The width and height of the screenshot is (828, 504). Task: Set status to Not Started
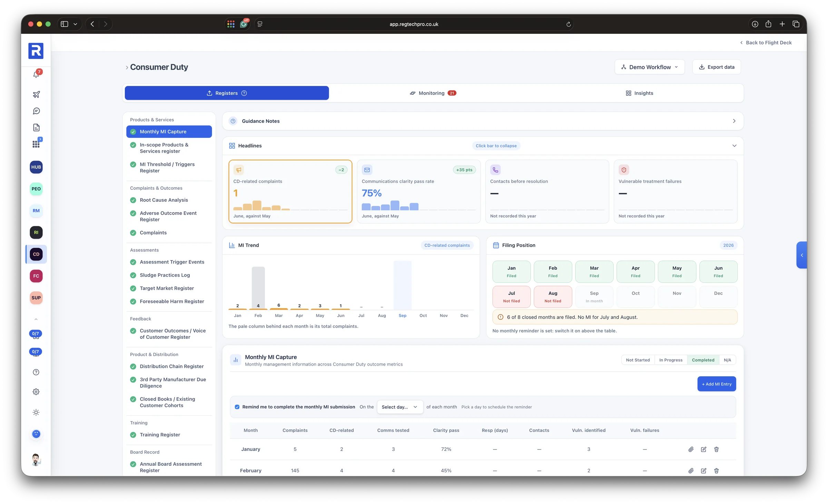[638, 360]
